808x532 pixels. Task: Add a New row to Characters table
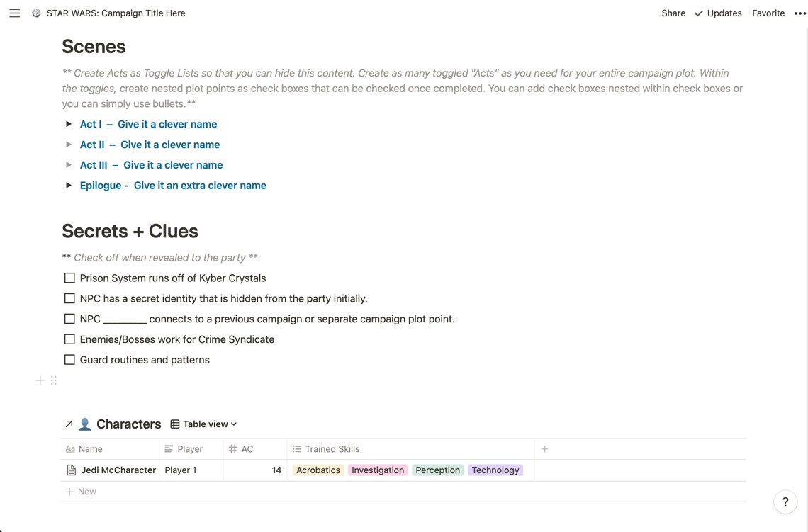tap(81, 492)
